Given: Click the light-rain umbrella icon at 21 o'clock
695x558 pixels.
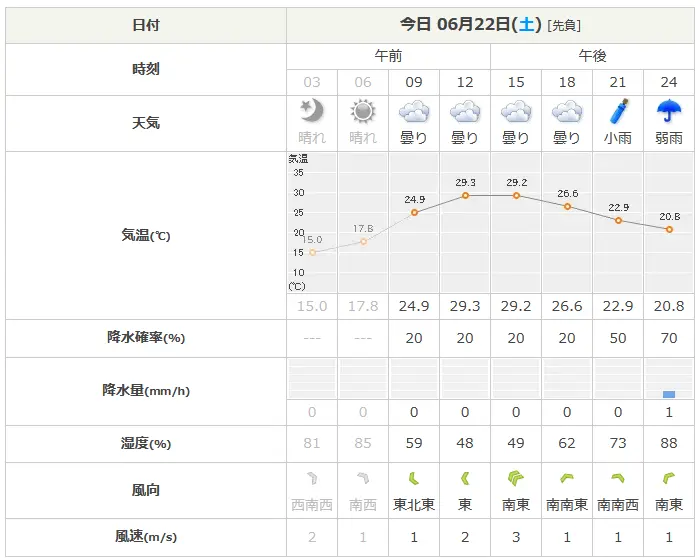Looking at the screenshot, I should [618, 111].
